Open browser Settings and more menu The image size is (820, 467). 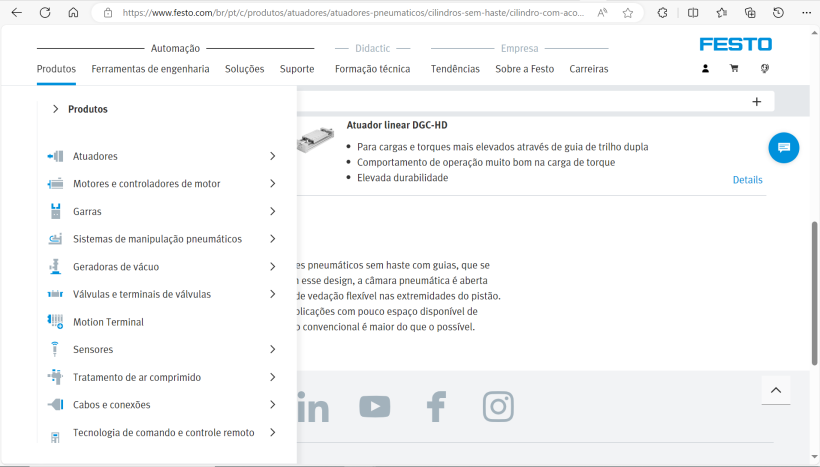(806, 13)
